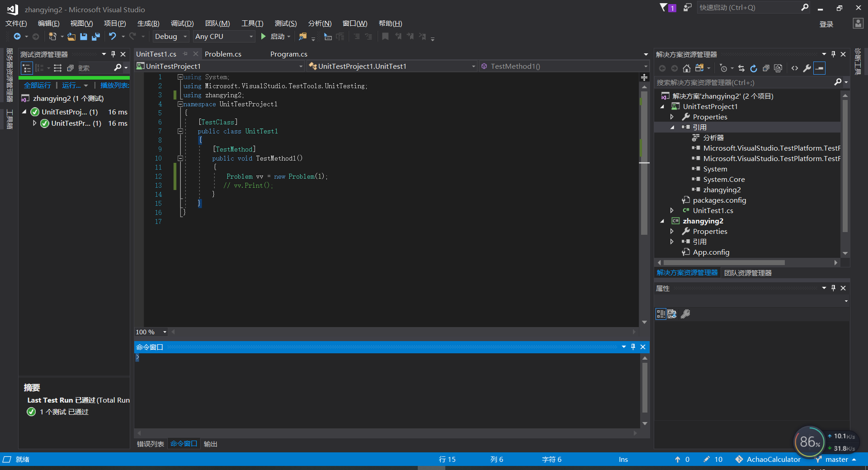
Task: Click the editor vertical scrollbar thumb
Action: 644,163
